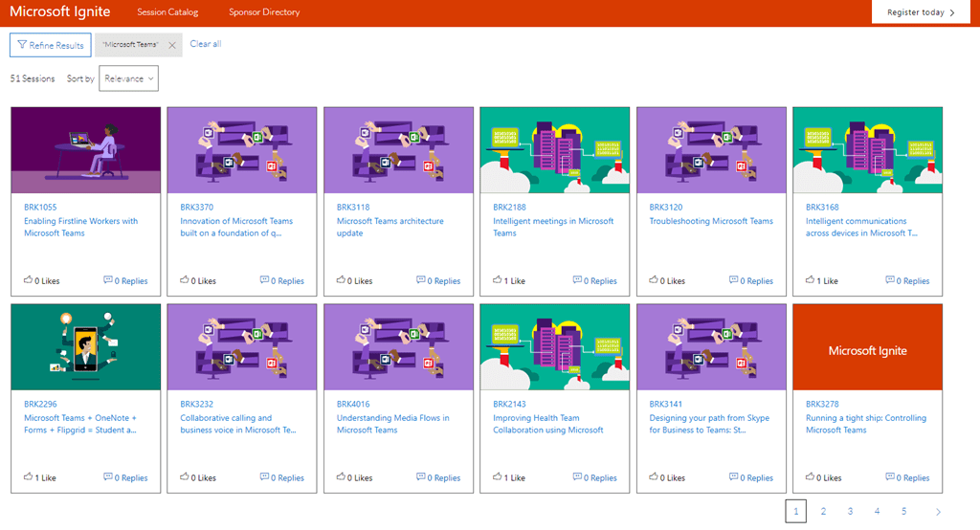This screenshot has width=980, height=530.
Task: Click the BRK3370 purple thumbnail image
Action: coord(242,150)
